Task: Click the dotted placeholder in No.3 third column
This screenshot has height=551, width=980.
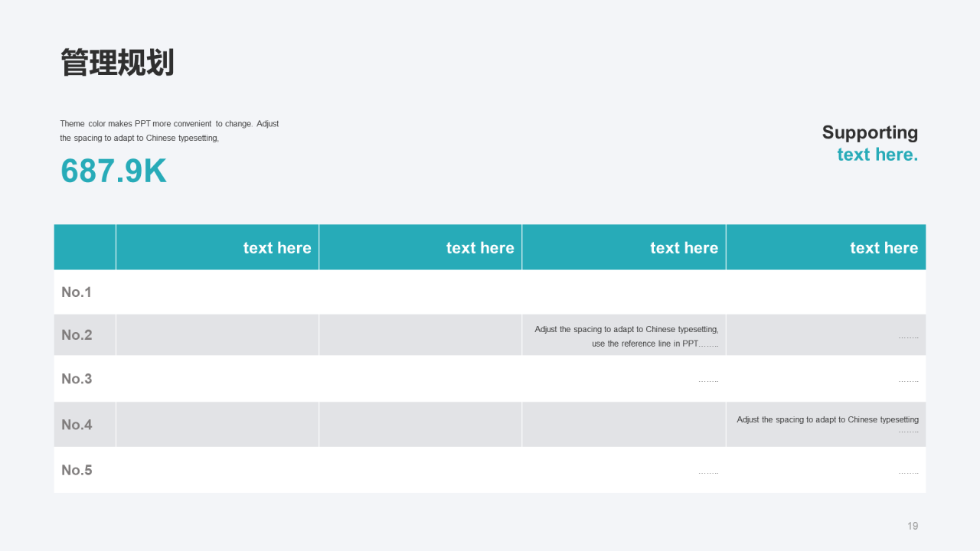Action: 708,380
